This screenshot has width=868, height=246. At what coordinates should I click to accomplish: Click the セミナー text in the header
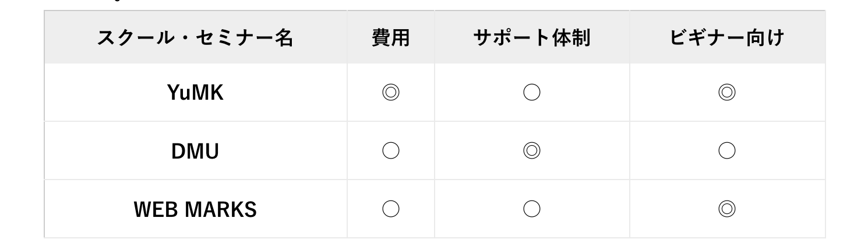[234, 37]
